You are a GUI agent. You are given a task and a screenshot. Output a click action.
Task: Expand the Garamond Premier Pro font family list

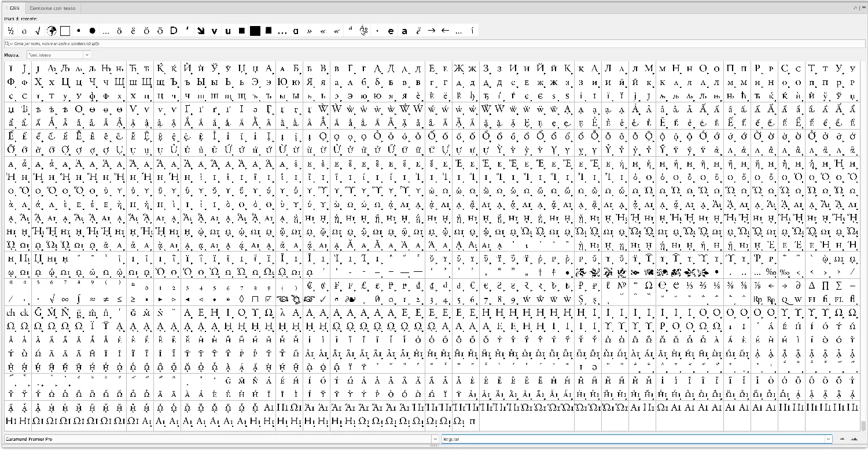point(434,439)
